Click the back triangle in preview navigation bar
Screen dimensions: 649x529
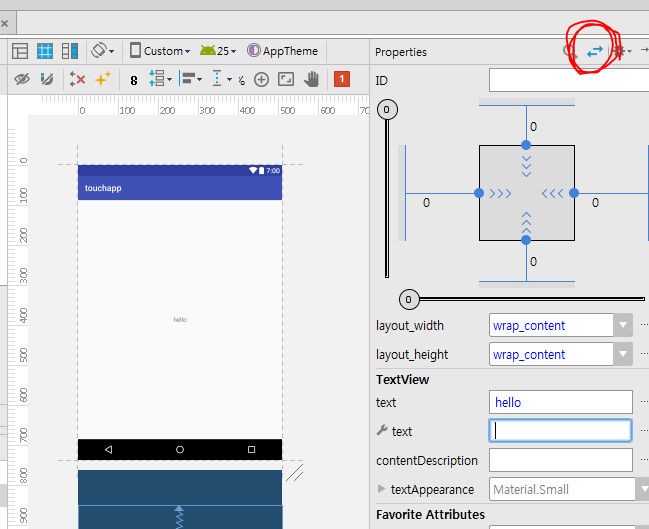(x=108, y=450)
